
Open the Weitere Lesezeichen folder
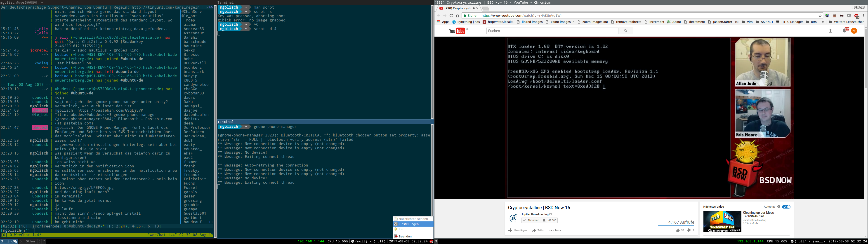click(847, 22)
